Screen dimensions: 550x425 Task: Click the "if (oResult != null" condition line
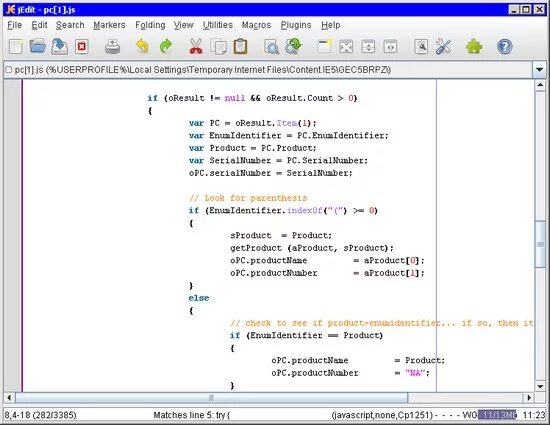tap(252, 98)
